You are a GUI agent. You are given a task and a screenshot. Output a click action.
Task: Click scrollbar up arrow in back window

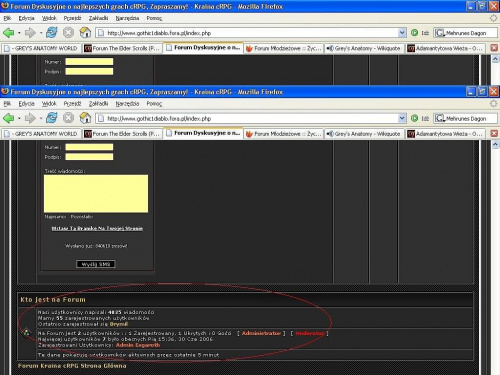pos(495,59)
